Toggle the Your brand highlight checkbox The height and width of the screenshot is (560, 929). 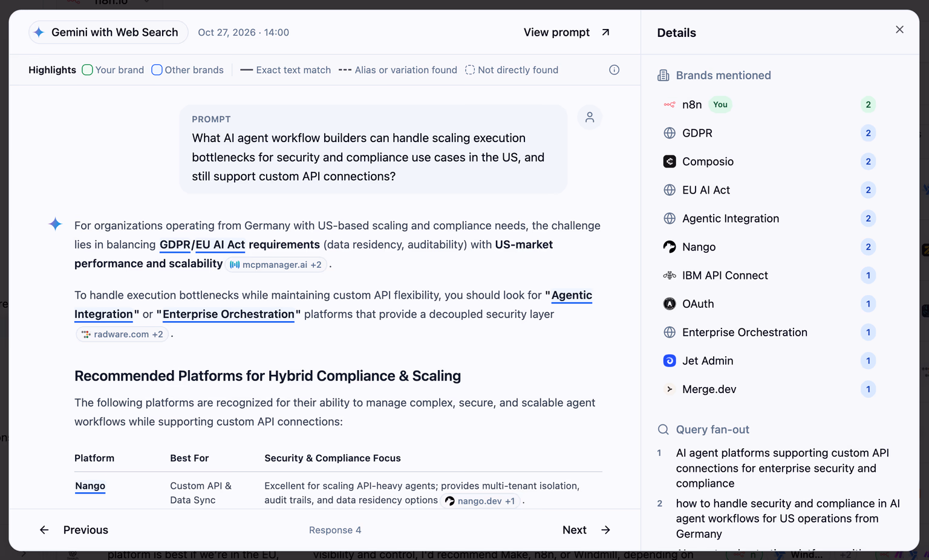click(87, 70)
